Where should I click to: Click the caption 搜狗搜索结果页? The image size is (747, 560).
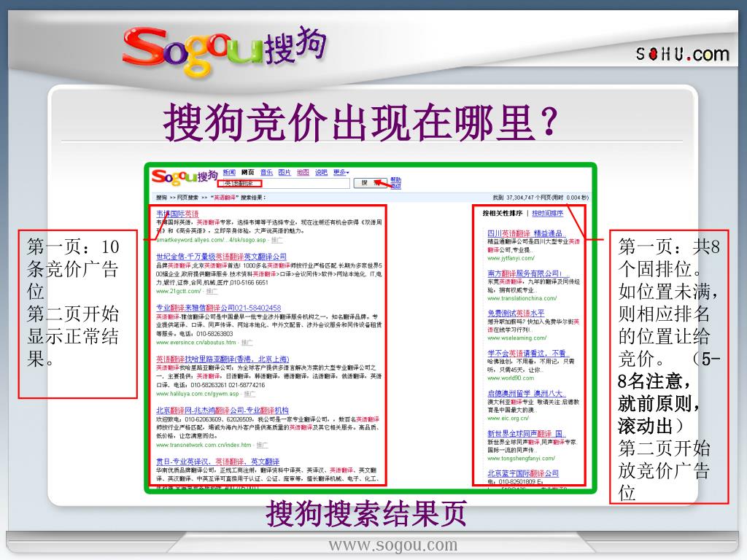366,513
